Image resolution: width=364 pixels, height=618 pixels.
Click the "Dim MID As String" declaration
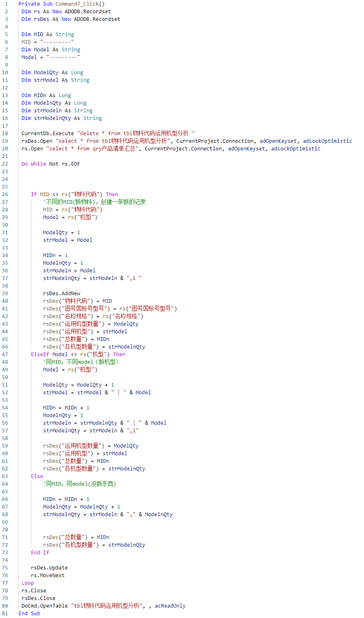tap(48, 34)
